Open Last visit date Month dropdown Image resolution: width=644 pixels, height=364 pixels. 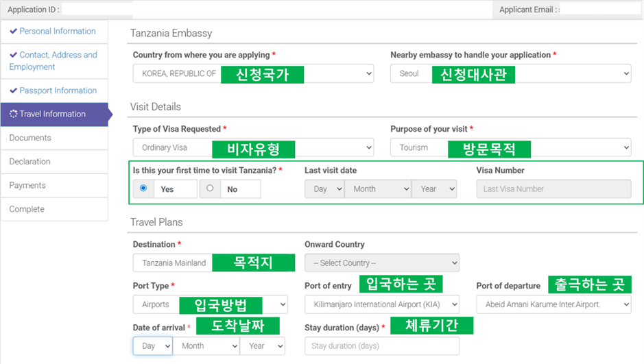pyautogui.click(x=378, y=189)
